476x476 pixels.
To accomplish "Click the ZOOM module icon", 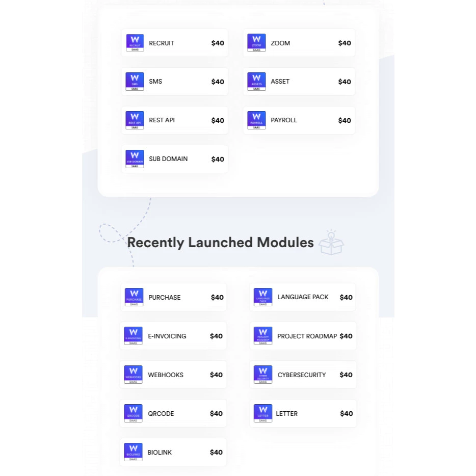I will [x=256, y=43].
